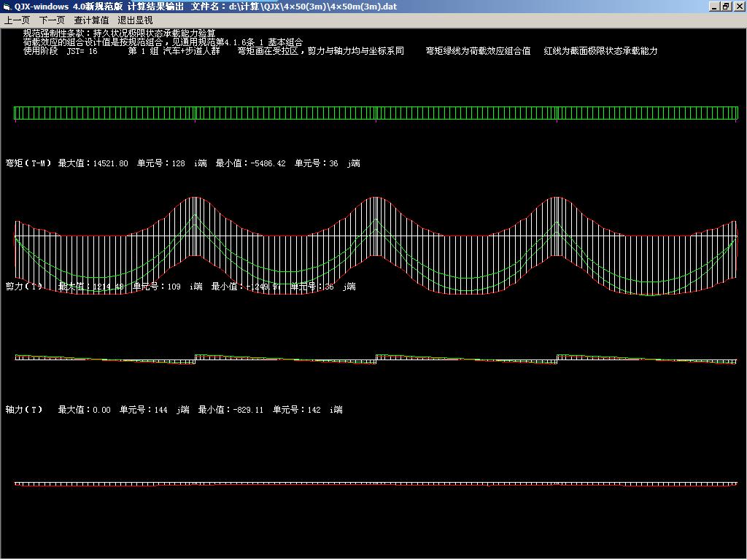The image size is (747, 560).
Task: Click the 弯矩绿线为荷载效应组合值 legend text
Action: click(478, 51)
